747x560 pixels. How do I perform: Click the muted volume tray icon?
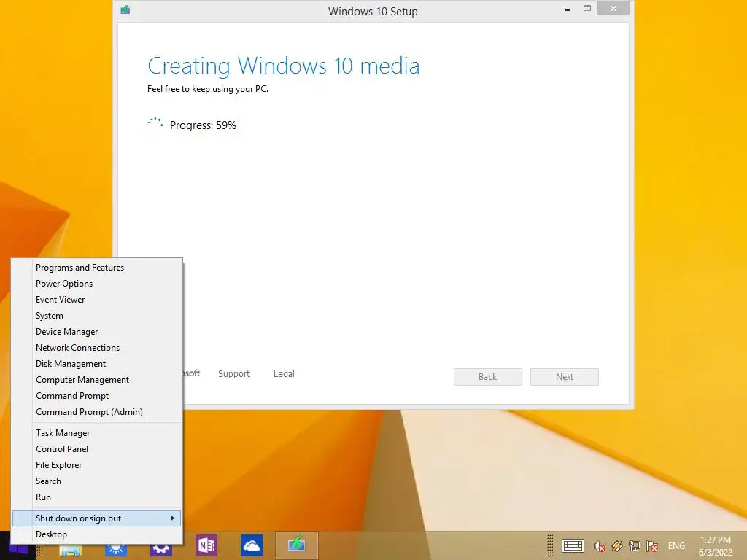click(600, 545)
